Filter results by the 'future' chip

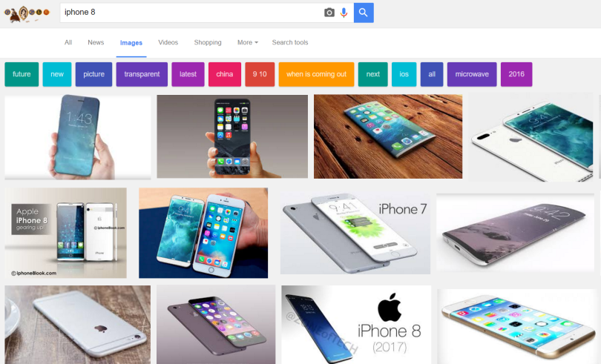pyautogui.click(x=22, y=74)
